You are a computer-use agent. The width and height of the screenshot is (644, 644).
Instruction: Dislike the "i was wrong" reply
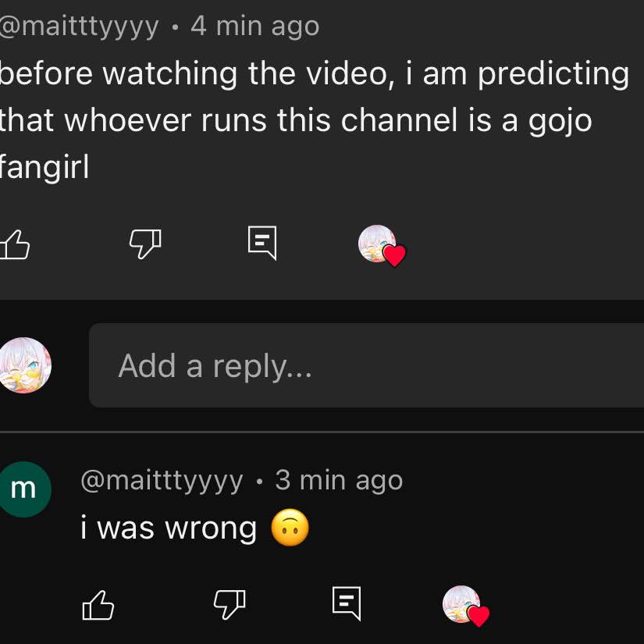click(229, 603)
